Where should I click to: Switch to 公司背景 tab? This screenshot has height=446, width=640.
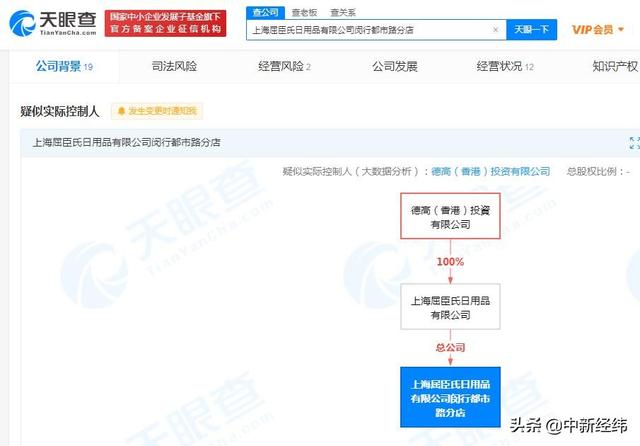64,66
